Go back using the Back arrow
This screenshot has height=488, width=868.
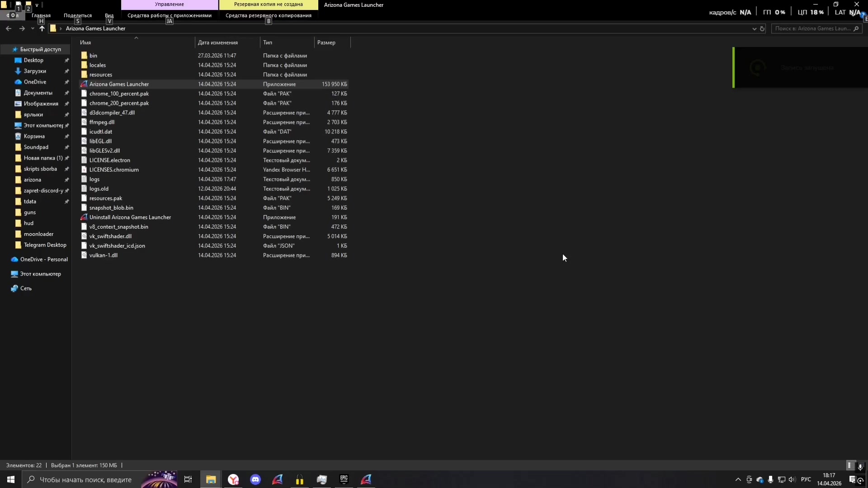click(9, 28)
